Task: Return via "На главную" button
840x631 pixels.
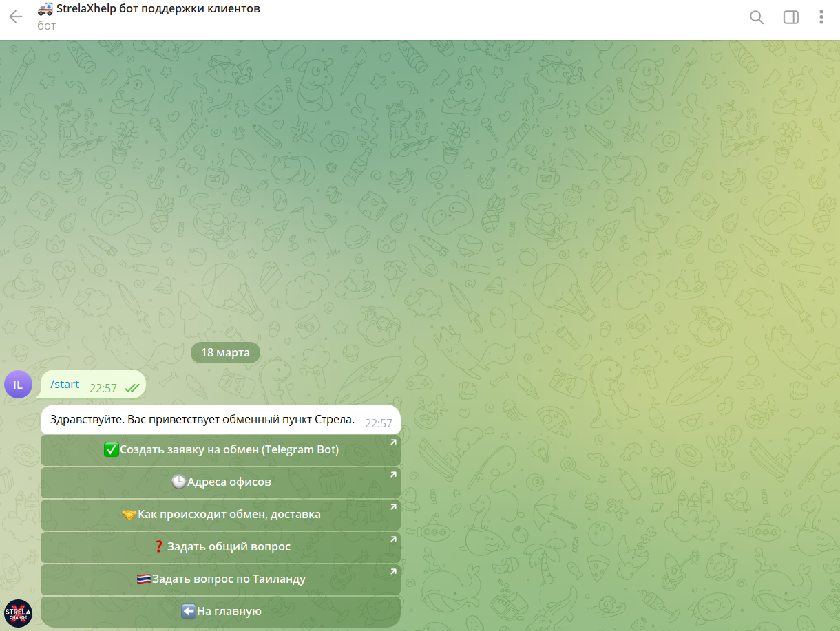Action: (220, 611)
